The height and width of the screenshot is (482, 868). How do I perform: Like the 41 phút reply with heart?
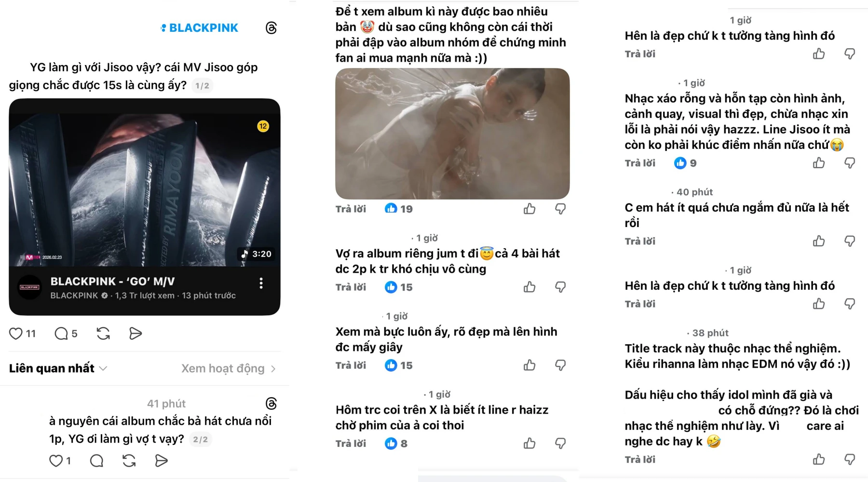[x=56, y=461]
